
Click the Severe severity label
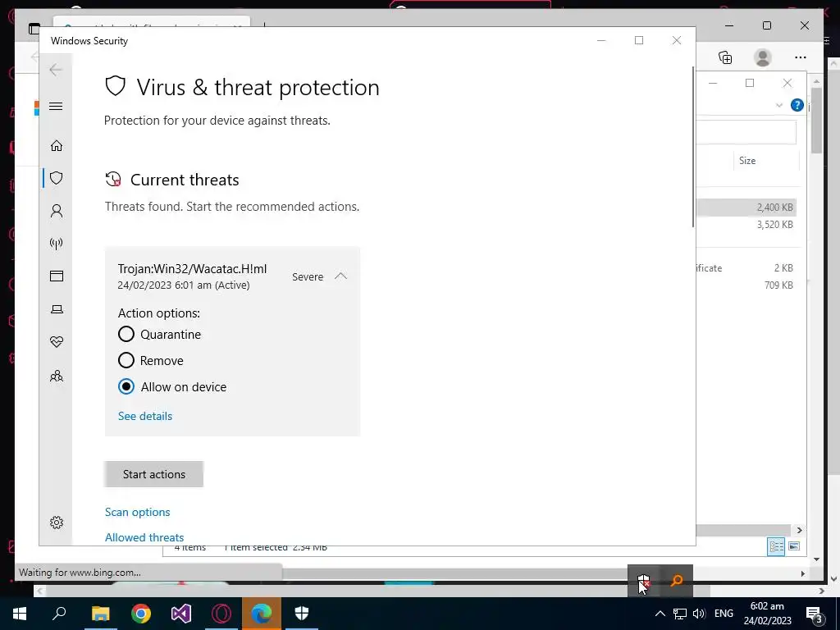tap(308, 277)
